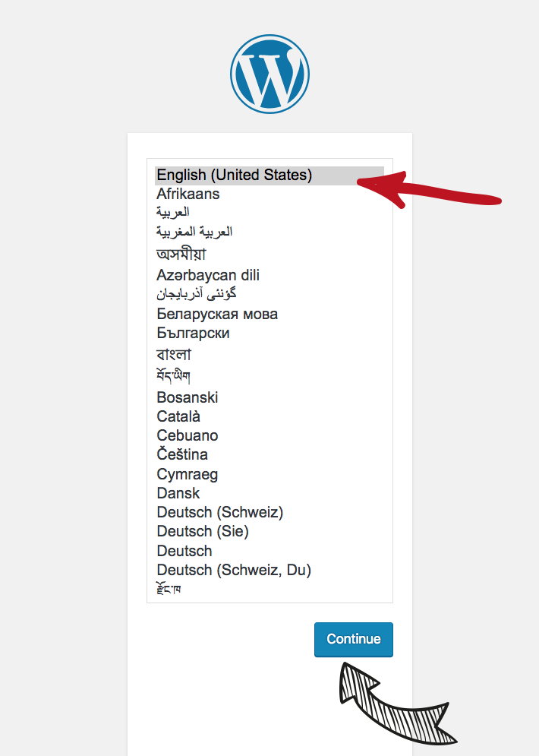This screenshot has height=756, width=539.
Task: Choose Deutsch (Sie) language
Action: 203,531
